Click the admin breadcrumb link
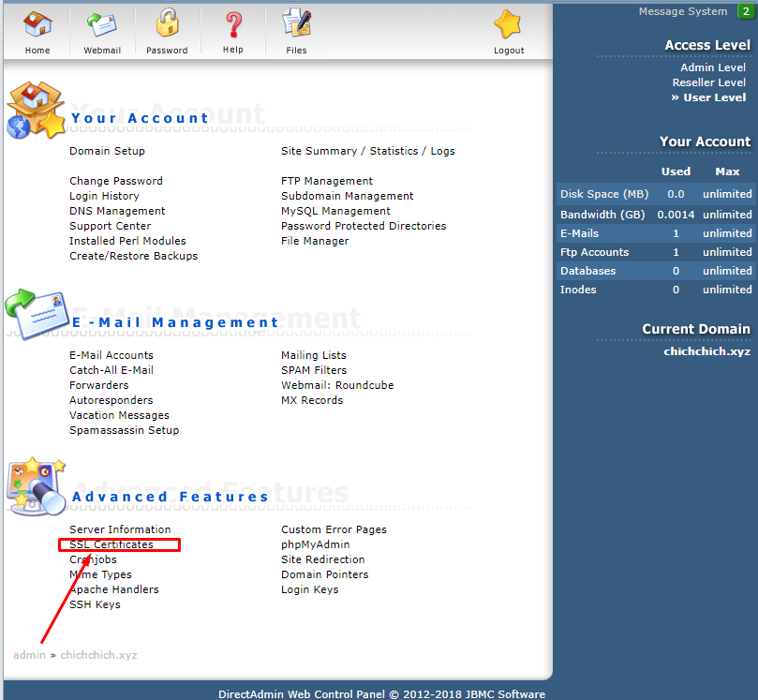 coord(29,655)
